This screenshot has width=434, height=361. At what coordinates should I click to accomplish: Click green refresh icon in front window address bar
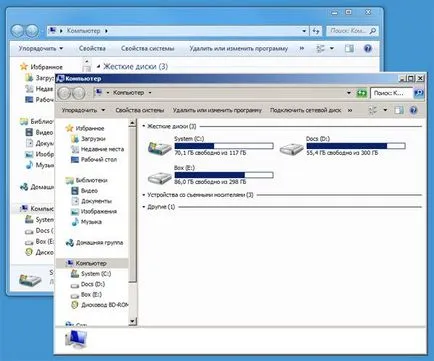361,93
